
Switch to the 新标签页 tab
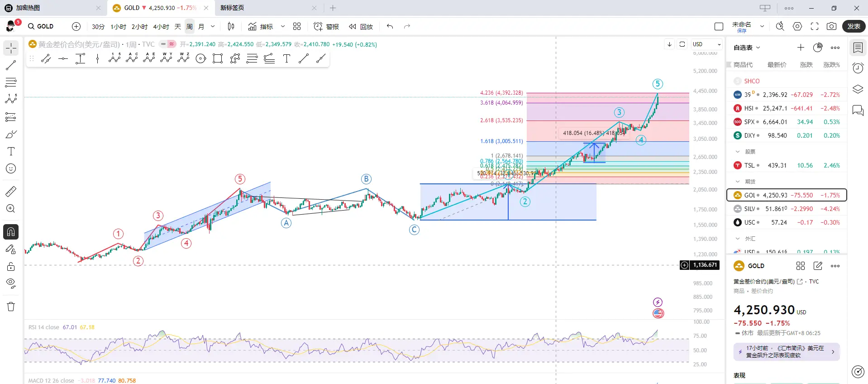(268, 8)
